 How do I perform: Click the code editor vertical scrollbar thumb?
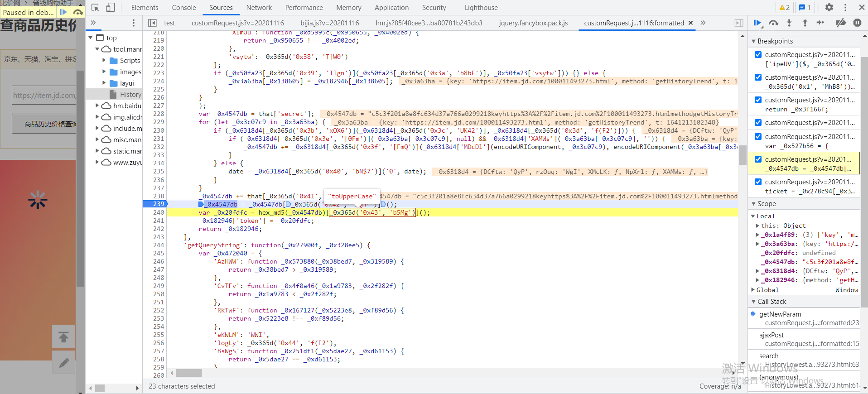pyautogui.click(x=743, y=155)
